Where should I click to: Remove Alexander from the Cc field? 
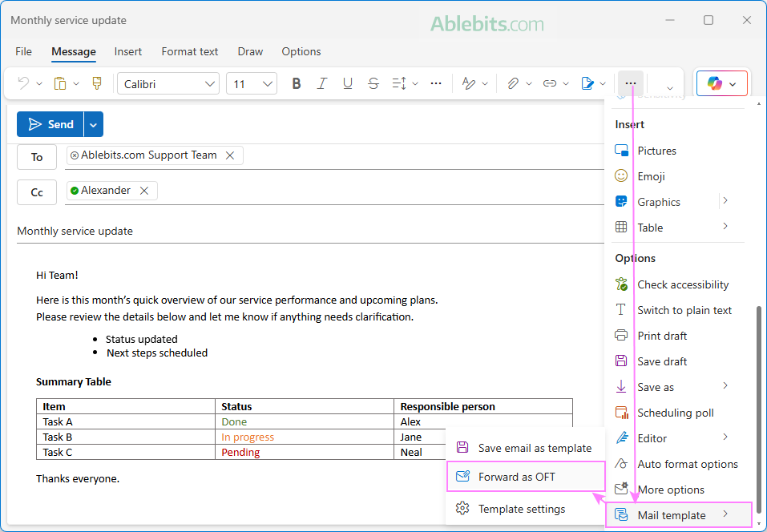coord(143,191)
